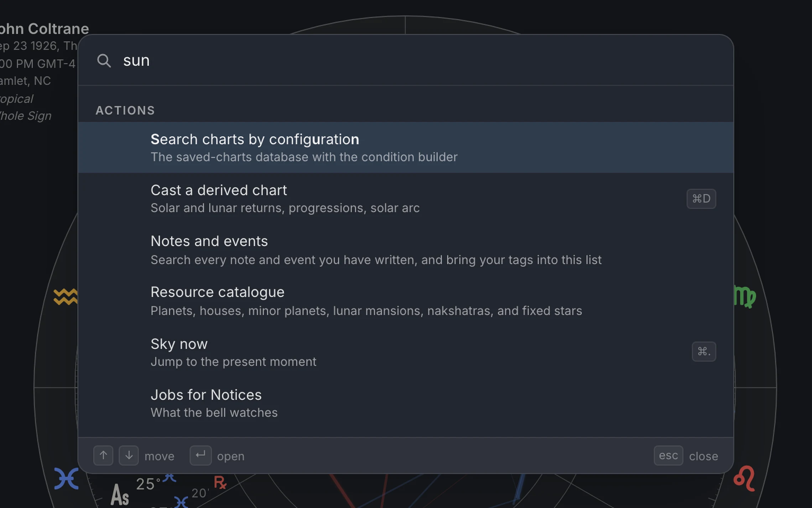The image size is (812, 508).
Task: Open Notes and events action
Action: coord(406,250)
